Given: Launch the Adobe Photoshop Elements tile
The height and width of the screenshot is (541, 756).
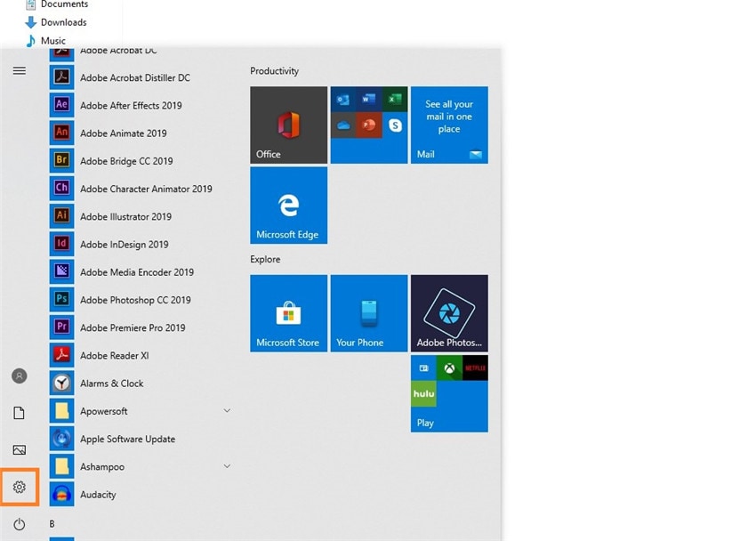Looking at the screenshot, I should pyautogui.click(x=449, y=313).
